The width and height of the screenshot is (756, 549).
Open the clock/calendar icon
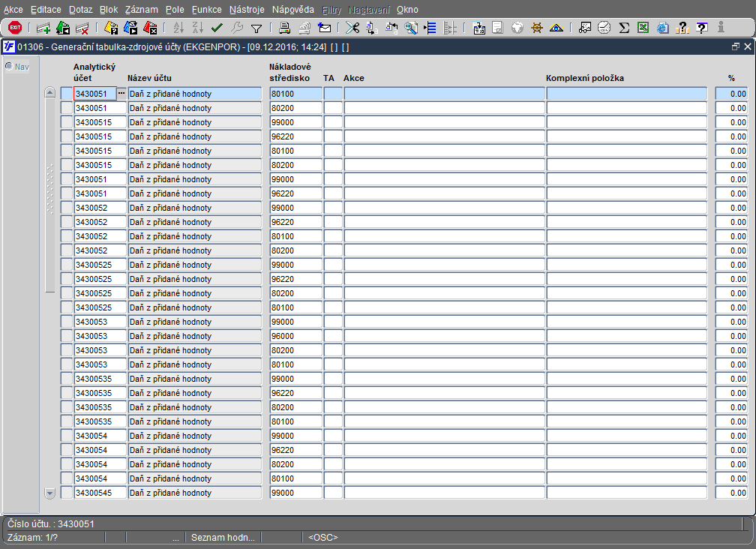(x=604, y=28)
